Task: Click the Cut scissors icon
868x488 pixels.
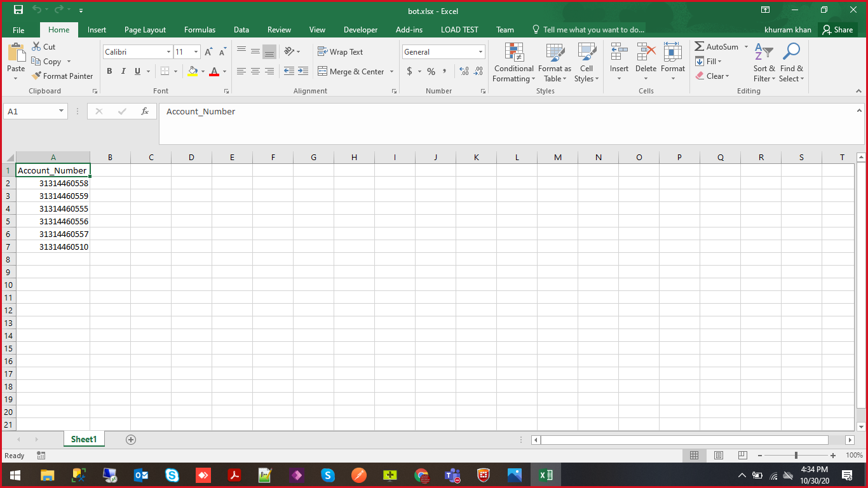Action: click(x=36, y=47)
